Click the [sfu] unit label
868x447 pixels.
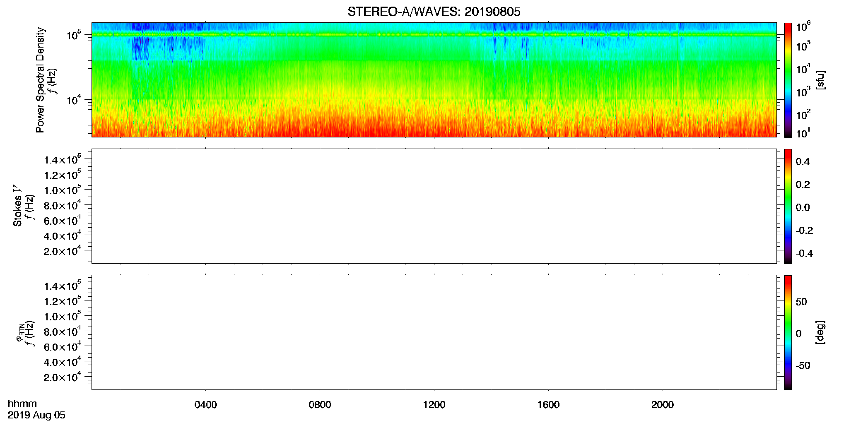tap(820, 80)
